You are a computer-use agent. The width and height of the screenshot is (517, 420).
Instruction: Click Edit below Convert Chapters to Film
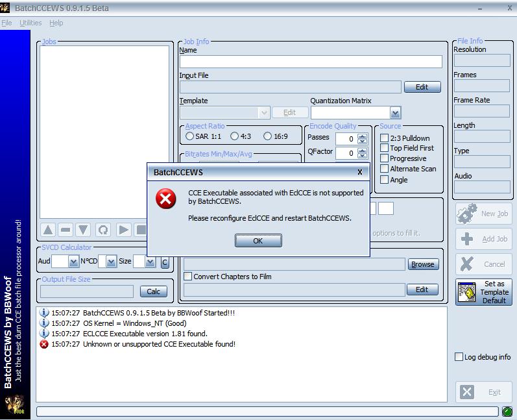(x=422, y=290)
